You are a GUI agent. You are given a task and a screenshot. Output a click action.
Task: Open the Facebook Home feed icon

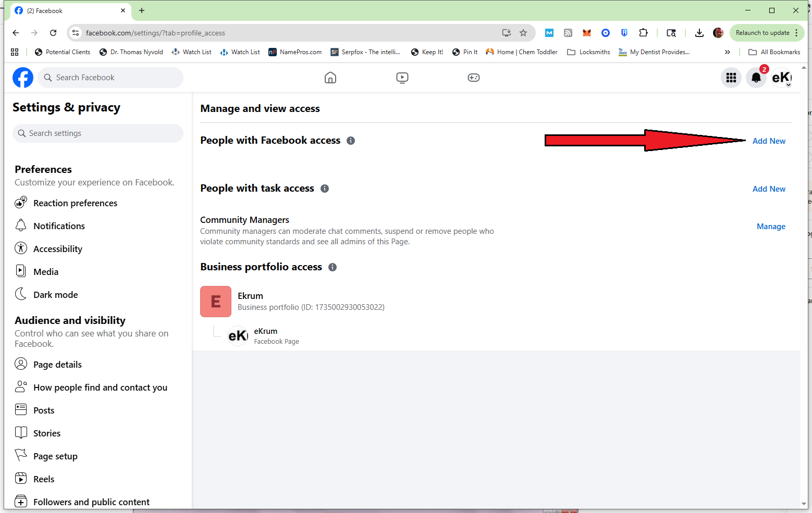330,78
